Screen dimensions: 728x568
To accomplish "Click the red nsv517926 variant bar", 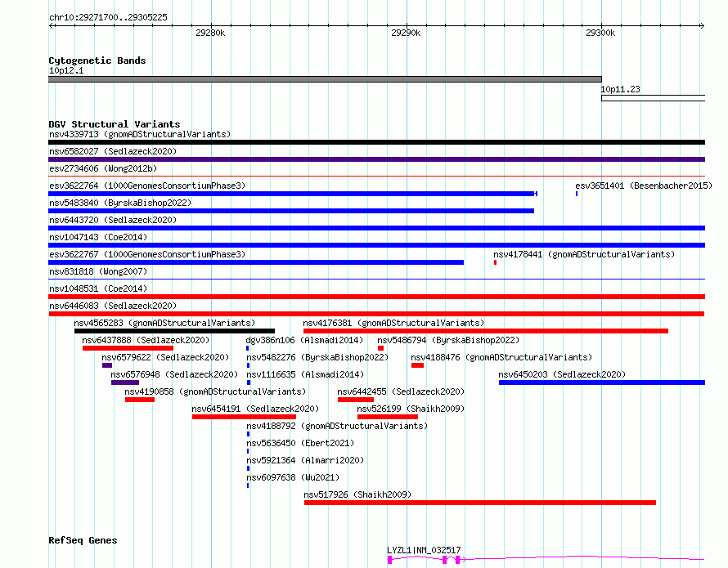I will (x=480, y=503).
